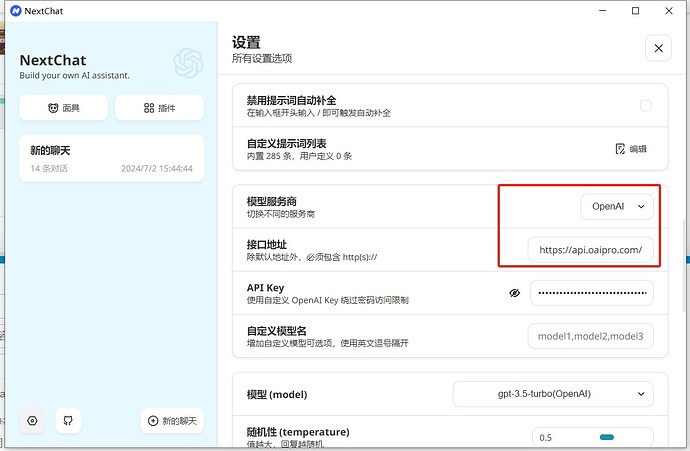Open the Masks (面具) page
This screenshot has height=451, width=690.
(x=63, y=108)
